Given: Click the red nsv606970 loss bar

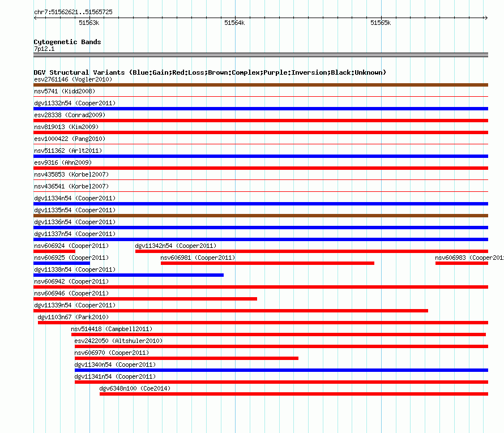Looking at the screenshot, I should coord(186,358).
